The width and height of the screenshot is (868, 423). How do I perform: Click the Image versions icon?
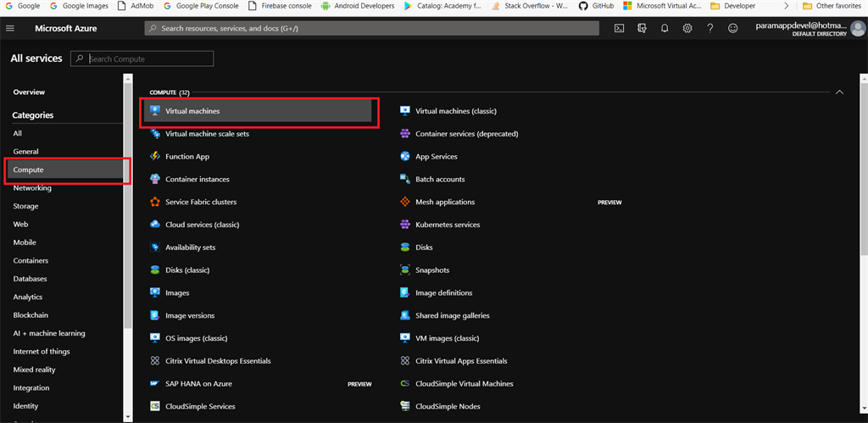point(155,315)
